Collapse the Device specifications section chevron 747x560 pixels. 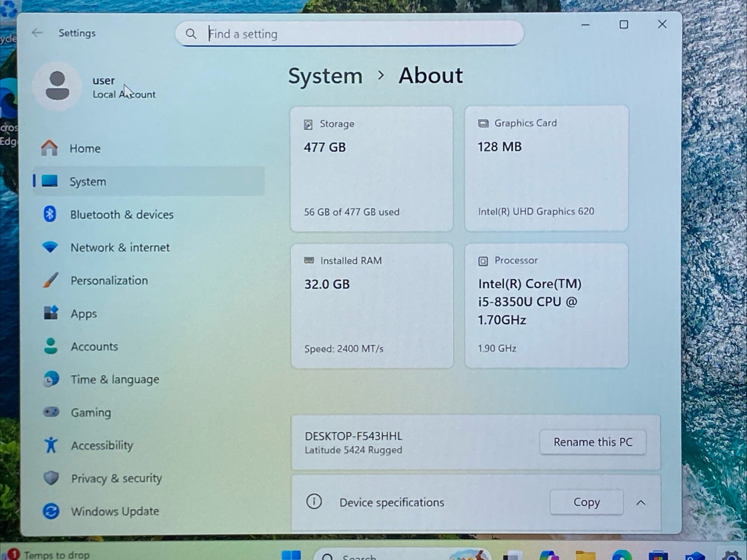pos(641,503)
